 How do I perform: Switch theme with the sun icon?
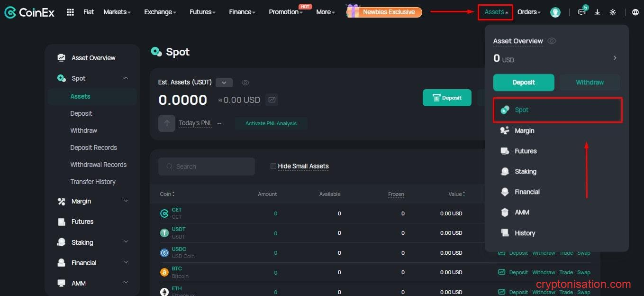click(x=613, y=12)
